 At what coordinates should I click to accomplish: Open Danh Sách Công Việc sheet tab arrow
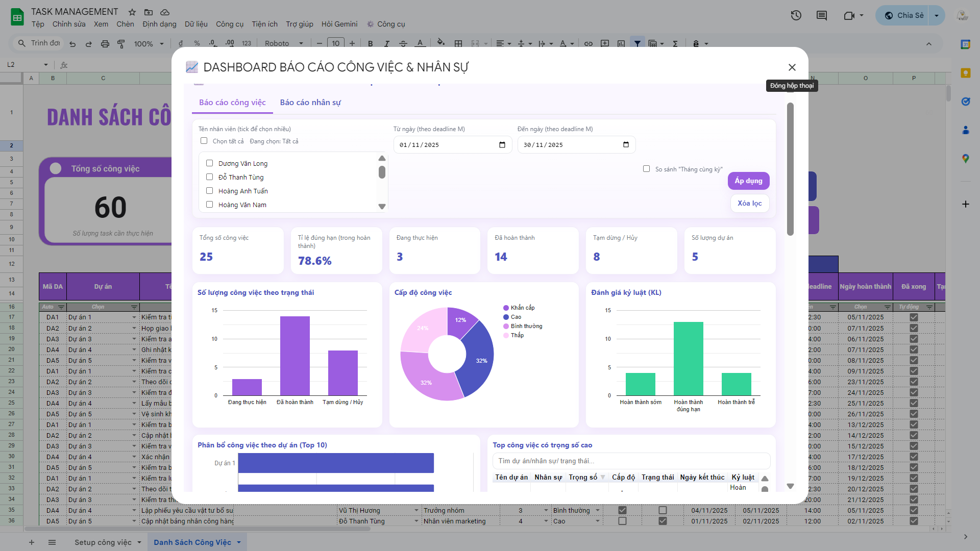tap(238, 542)
